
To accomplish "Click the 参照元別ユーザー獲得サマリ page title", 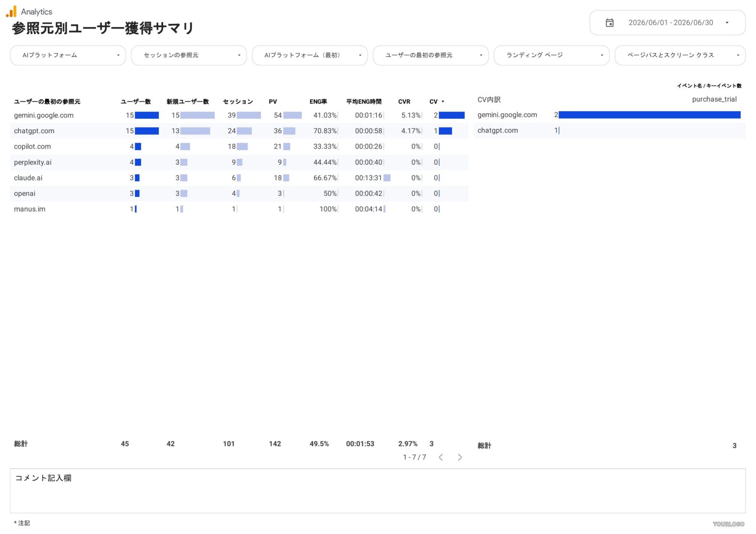I will click(x=103, y=29).
